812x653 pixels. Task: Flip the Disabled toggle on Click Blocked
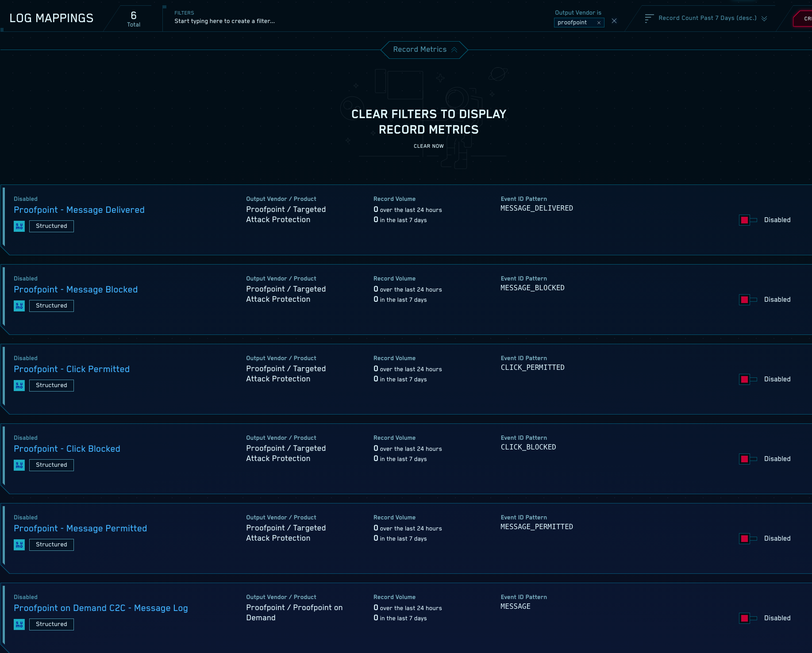tap(747, 459)
